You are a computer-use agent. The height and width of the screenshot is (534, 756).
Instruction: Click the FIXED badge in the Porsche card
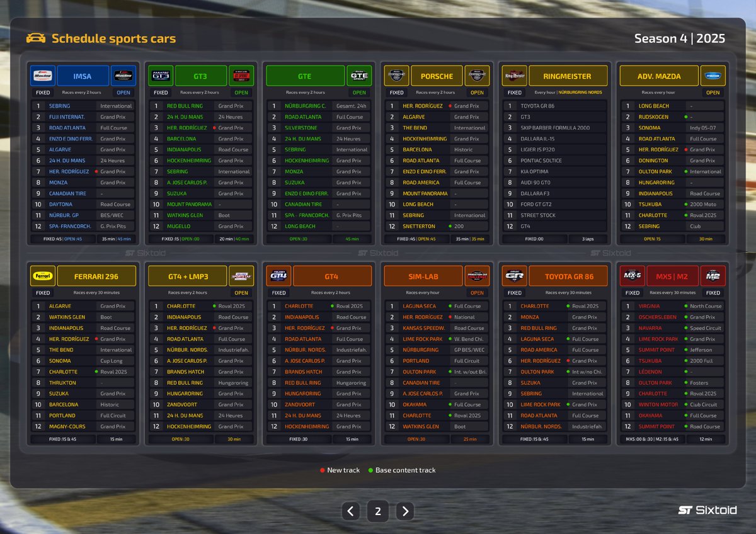pyautogui.click(x=396, y=93)
